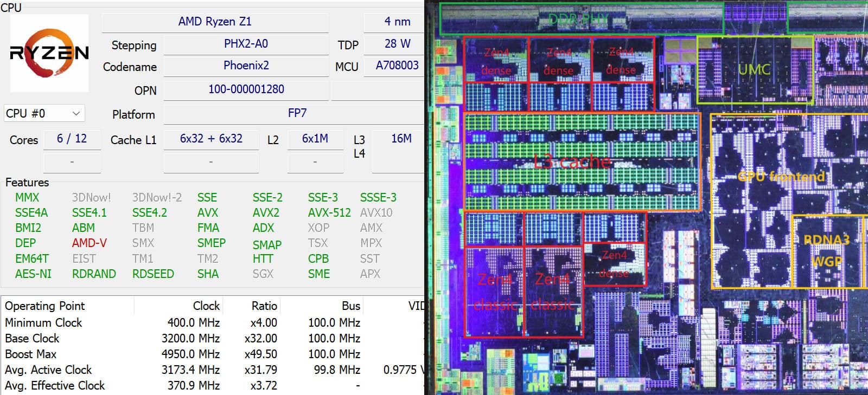Select the SSE4.1 feature flag
868x395 pixels.
(90, 213)
